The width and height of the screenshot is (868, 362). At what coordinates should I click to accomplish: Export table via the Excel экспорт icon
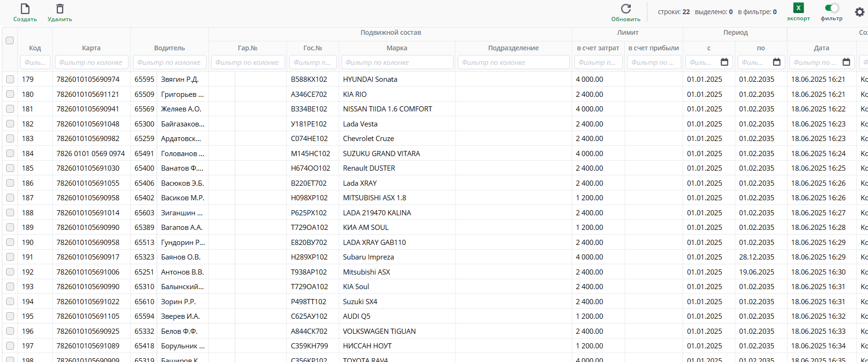(x=798, y=8)
